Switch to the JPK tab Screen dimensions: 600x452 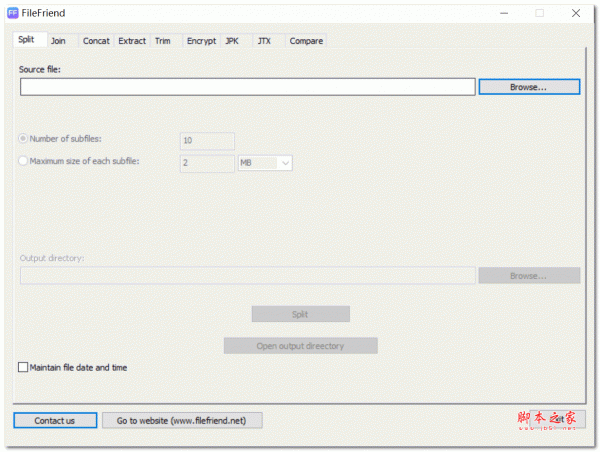(232, 41)
